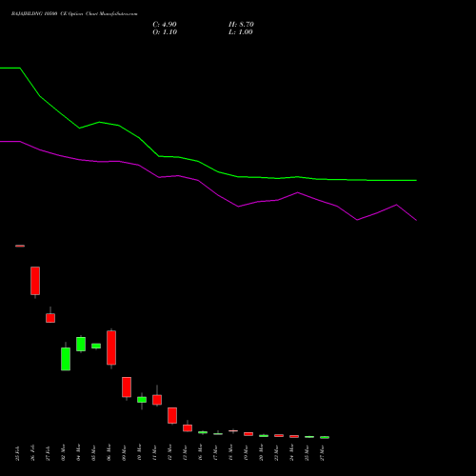Click the low value 'L: 1.00'
This screenshot has width=476, height=476.
[241, 32]
